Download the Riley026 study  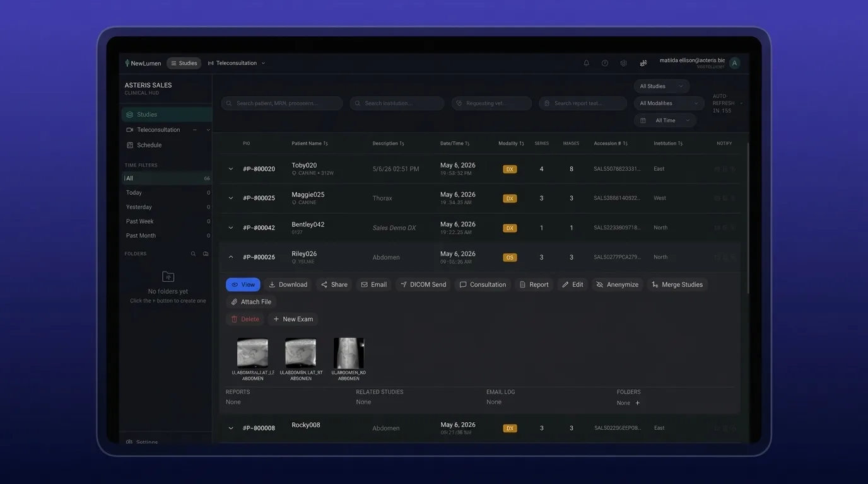288,285
